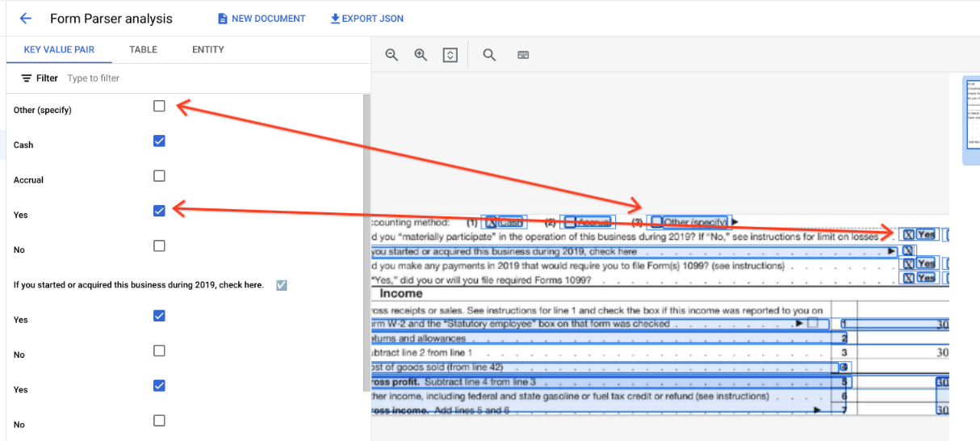980x441 pixels.
Task: Click the keyboard icon in viewer toolbar
Action: tap(523, 55)
